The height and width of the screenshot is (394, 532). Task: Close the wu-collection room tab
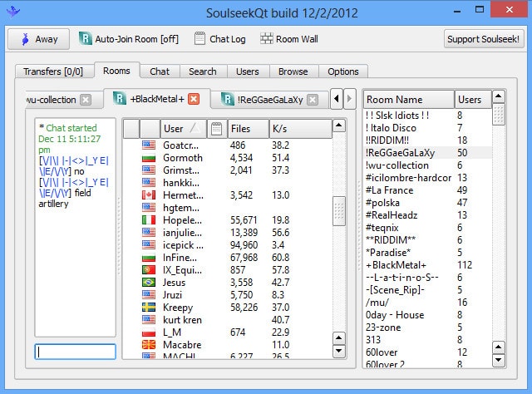[x=86, y=100]
